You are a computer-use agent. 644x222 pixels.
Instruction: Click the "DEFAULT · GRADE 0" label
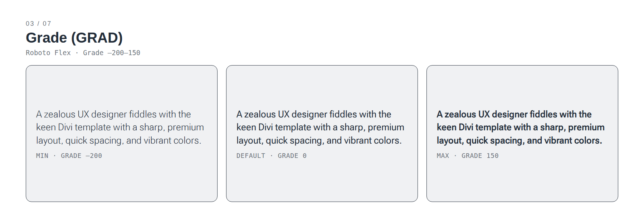click(x=272, y=156)
